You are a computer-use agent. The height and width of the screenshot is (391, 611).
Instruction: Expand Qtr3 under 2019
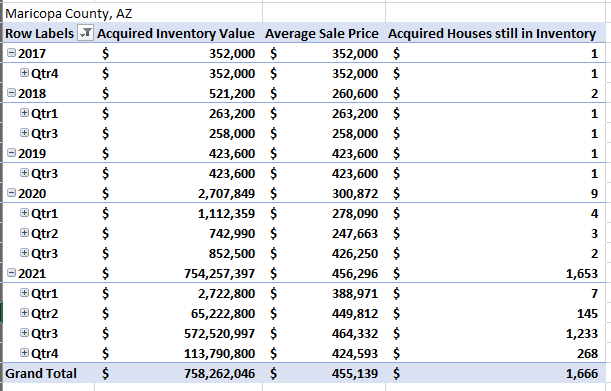click(24, 173)
